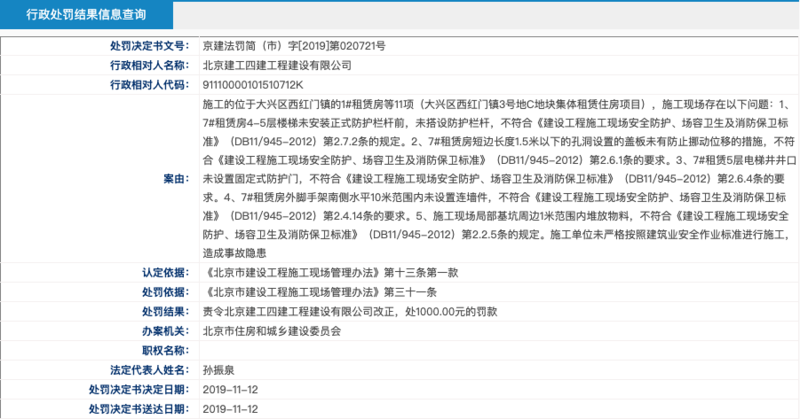Click the 处罚决定书决定日期 label

(x=139, y=389)
